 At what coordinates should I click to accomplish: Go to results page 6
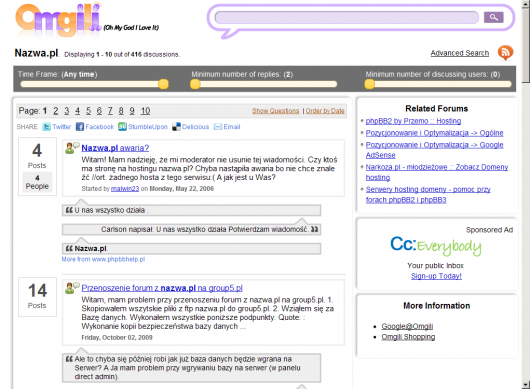click(99, 111)
